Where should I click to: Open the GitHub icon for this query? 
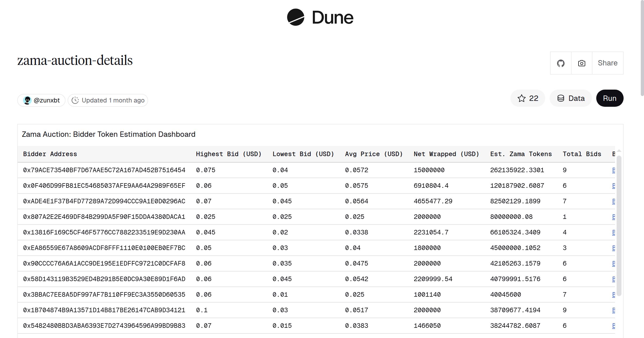(x=561, y=63)
